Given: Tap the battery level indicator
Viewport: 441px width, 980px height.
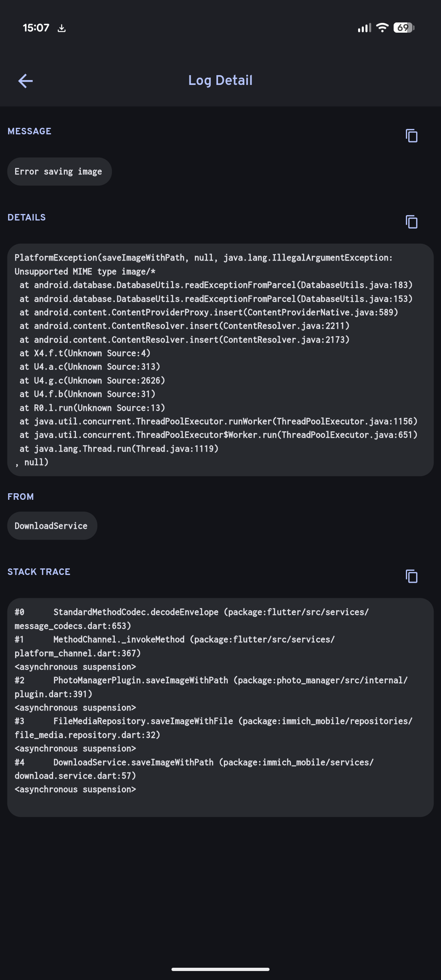Looking at the screenshot, I should (x=403, y=28).
